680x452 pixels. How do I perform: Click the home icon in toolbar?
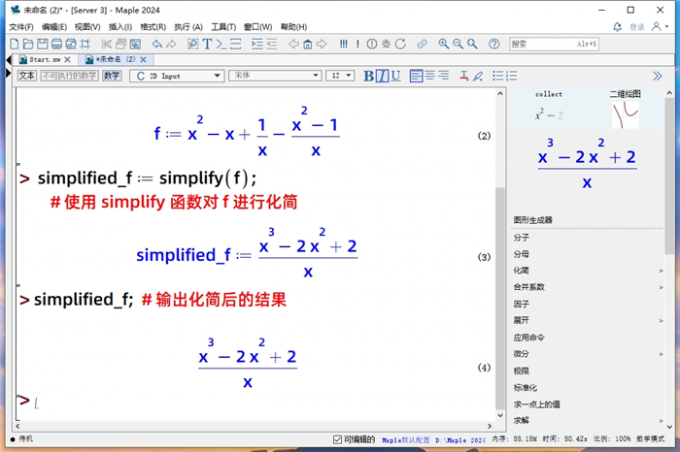click(307, 44)
